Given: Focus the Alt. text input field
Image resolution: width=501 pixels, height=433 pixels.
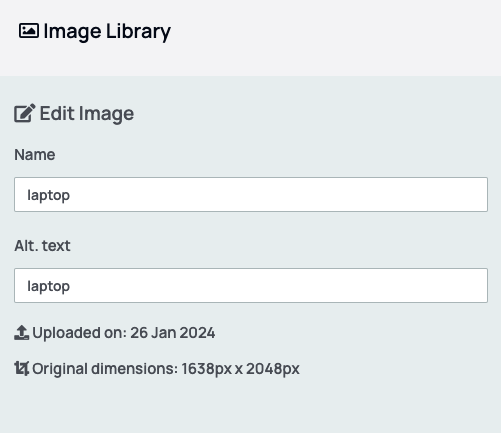Looking at the screenshot, I should tap(251, 286).
